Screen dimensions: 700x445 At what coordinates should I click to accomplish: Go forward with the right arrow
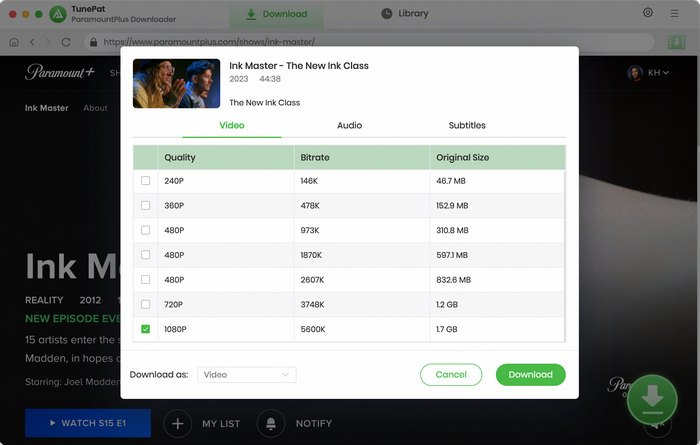click(49, 42)
